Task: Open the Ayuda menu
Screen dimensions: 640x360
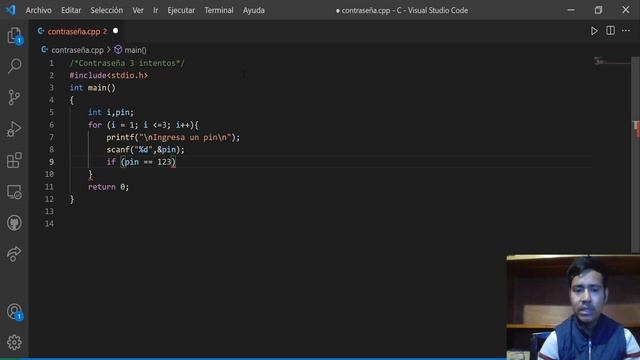Action: click(253, 10)
